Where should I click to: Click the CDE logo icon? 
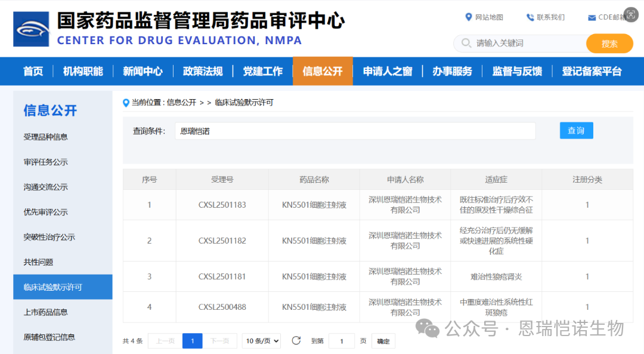tap(31, 29)
